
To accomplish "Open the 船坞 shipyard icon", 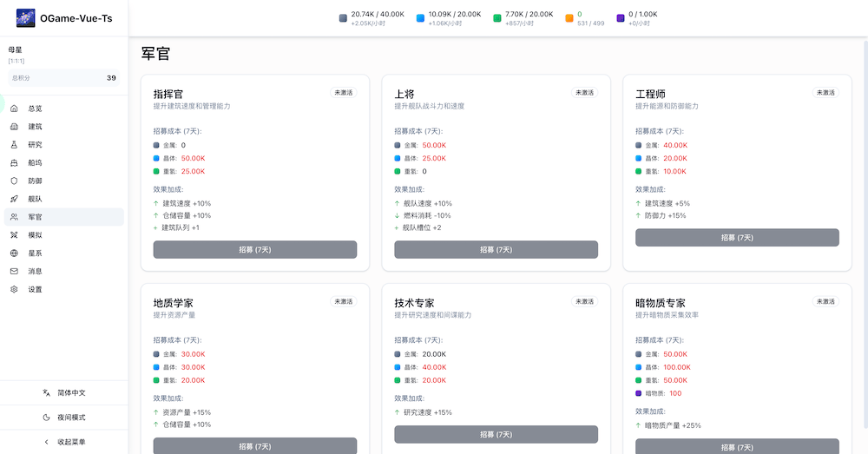I will click(14, 163).
